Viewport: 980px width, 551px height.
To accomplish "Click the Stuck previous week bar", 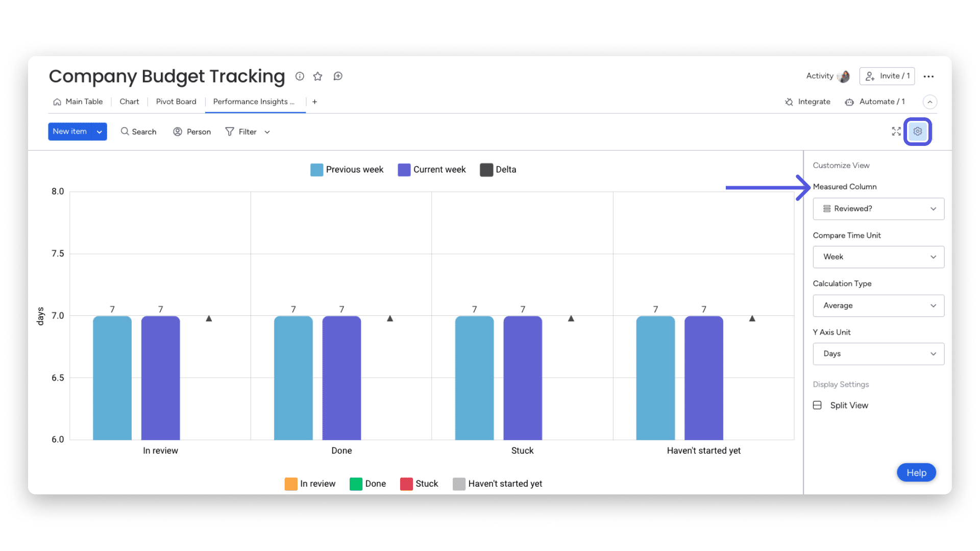I will [x=474, y=378].
